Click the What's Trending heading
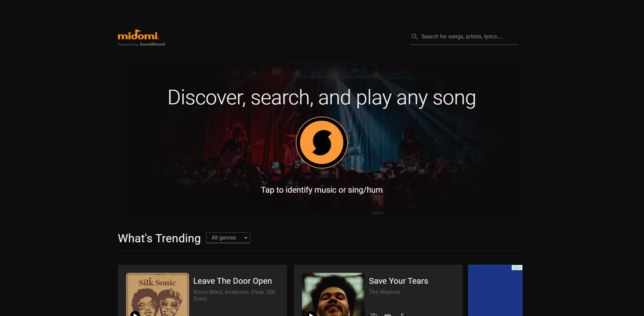Viewport: 644px width, 316px height. 159,238
